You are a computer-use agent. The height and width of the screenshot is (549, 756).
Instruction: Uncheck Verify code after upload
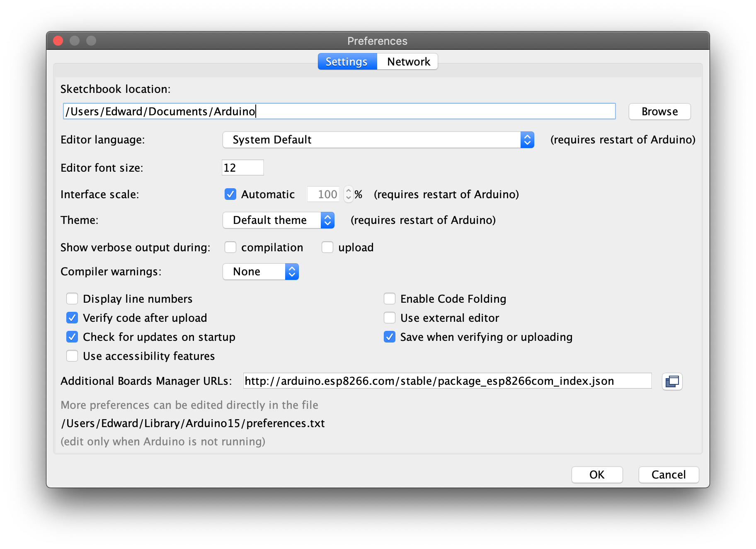pos(72,318)
